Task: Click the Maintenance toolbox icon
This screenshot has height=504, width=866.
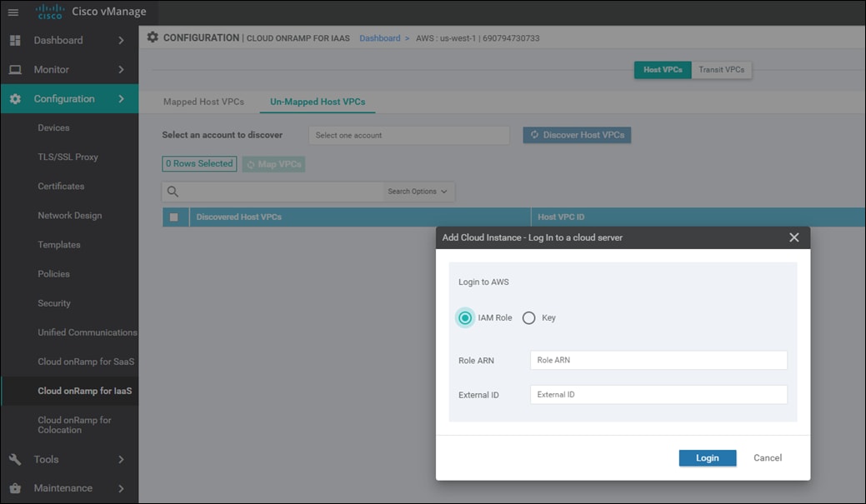Action: tap(16, 488)
